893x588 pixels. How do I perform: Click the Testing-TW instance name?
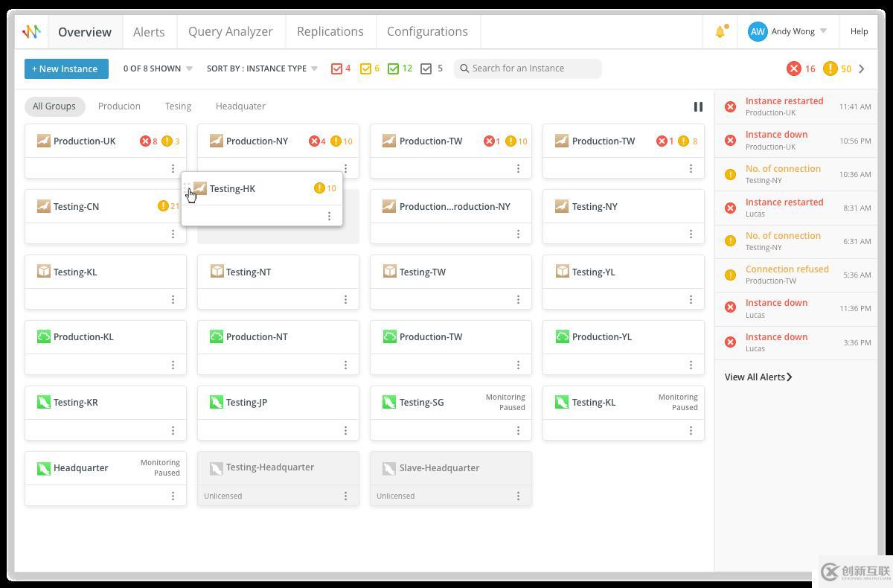[422, 272]
